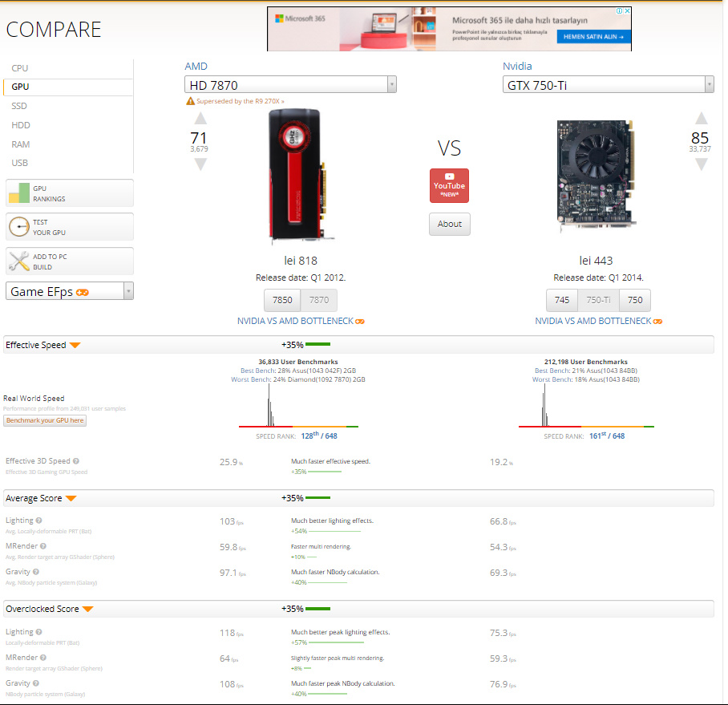
Task: Click the ad info icon on Microsoft 365 banner
Action: coord(619,10)
